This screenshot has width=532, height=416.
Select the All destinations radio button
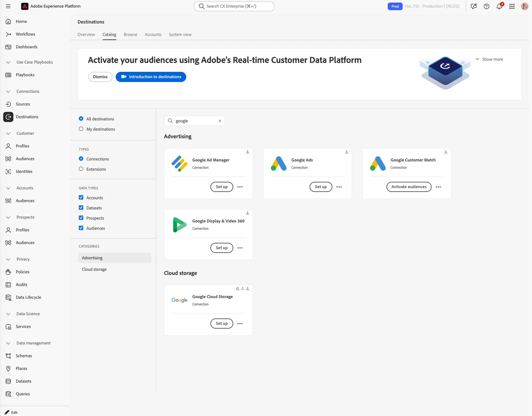(x=81, y=119)
